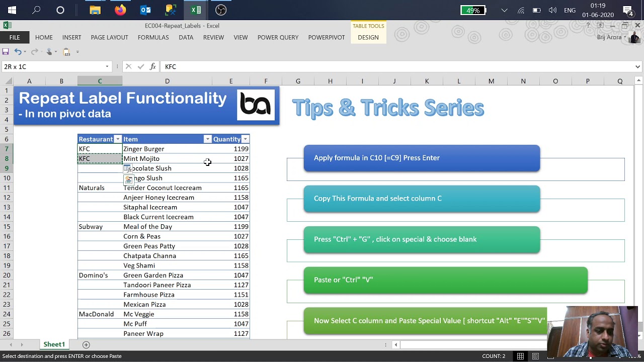Click the 'Paste or Ctrl V' step box
The image size is (644, 362).
(x=445, y=280)
